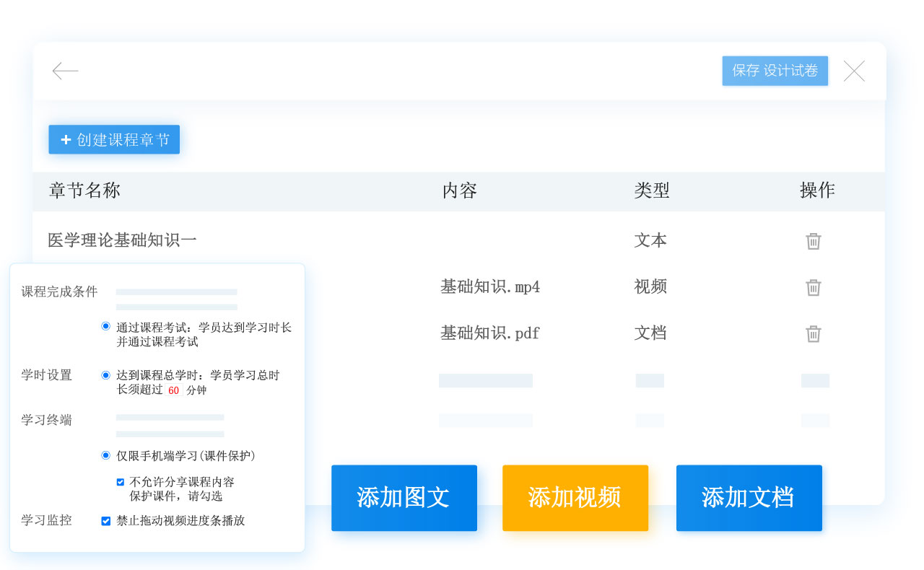Choose 仅限手机端学习 radio option
Viewport: 924px width, 570px height.
(x=106, y=455)
